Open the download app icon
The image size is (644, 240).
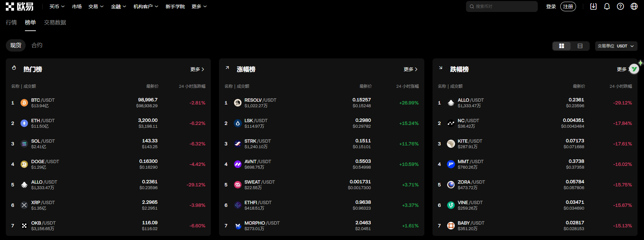[593, 6]
